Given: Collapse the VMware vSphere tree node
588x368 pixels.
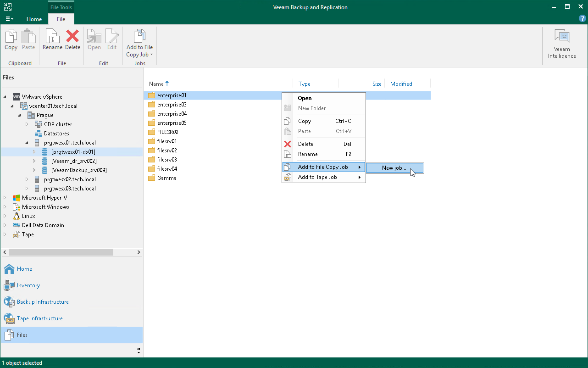Looking at the screenshot, I should pos(6,97).
